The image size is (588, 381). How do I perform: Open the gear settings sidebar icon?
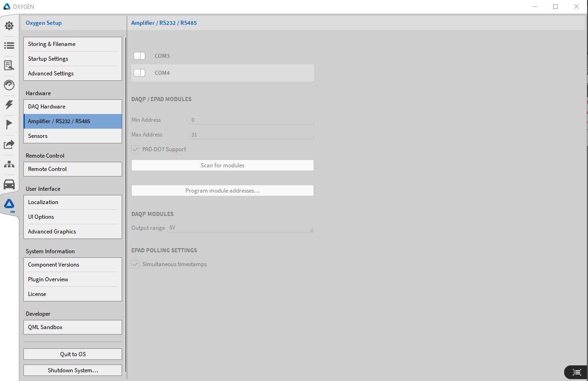9,26
